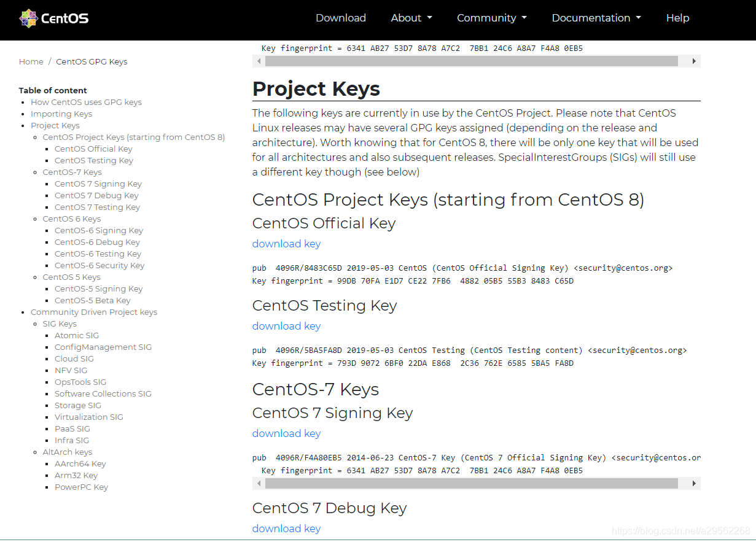Click right arrow of top horizontal scrollbar

pos(695,61)
